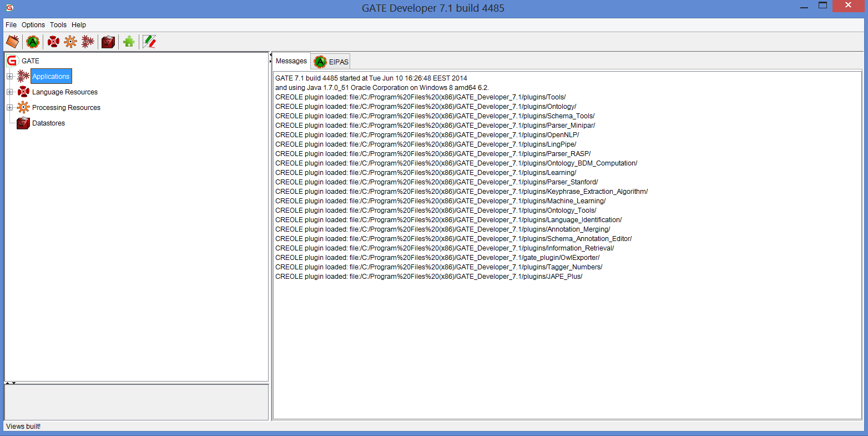This screenshot has height=436, width=868.
Task: Open the Tools menu
Action: (x=58, y=25)
